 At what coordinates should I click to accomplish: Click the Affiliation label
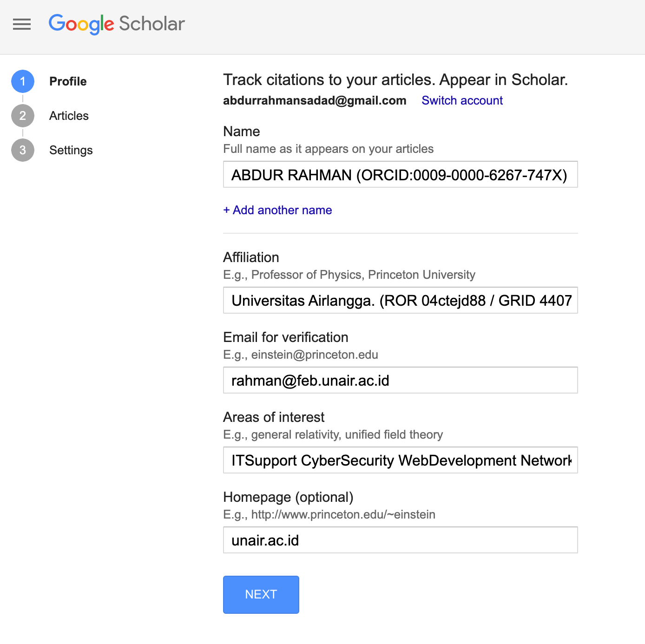251,257
